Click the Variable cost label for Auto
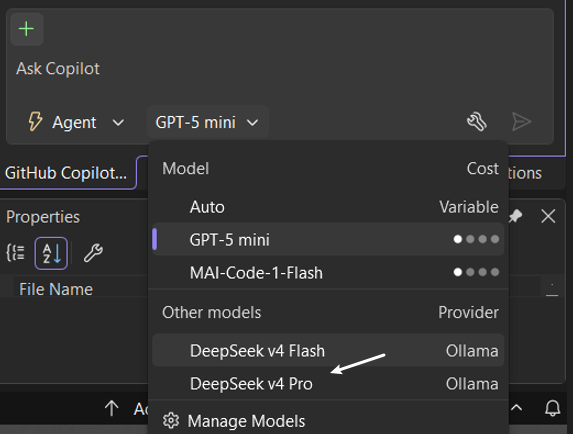Image resolution: width=573 pixels, height=434 pixels. coord(469,207)
